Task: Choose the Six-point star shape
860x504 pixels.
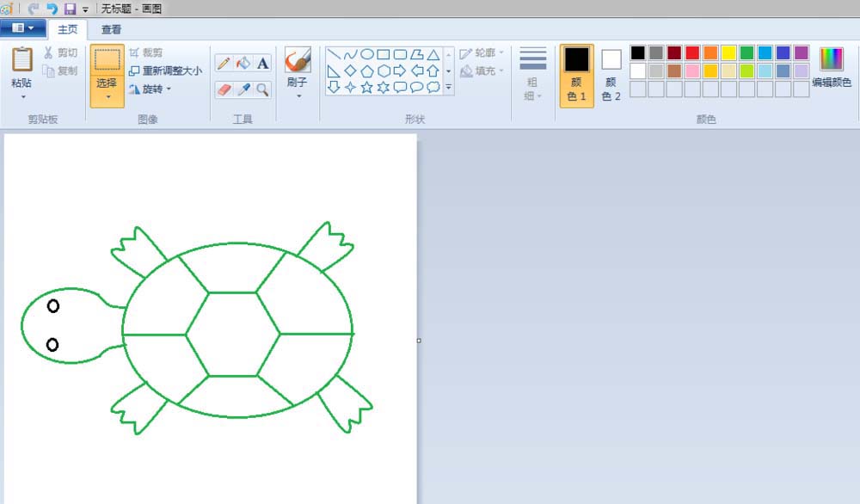Action: point(384,87)
